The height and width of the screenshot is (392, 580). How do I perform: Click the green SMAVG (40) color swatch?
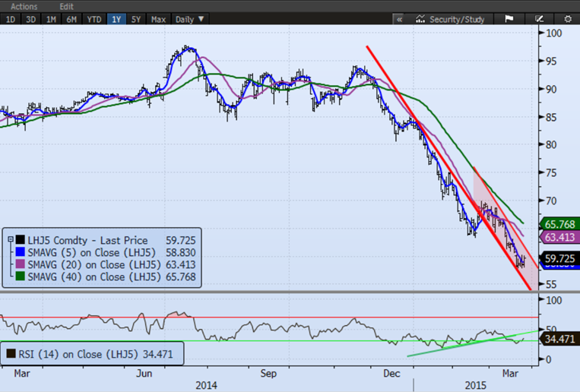(x=18, y=278)
